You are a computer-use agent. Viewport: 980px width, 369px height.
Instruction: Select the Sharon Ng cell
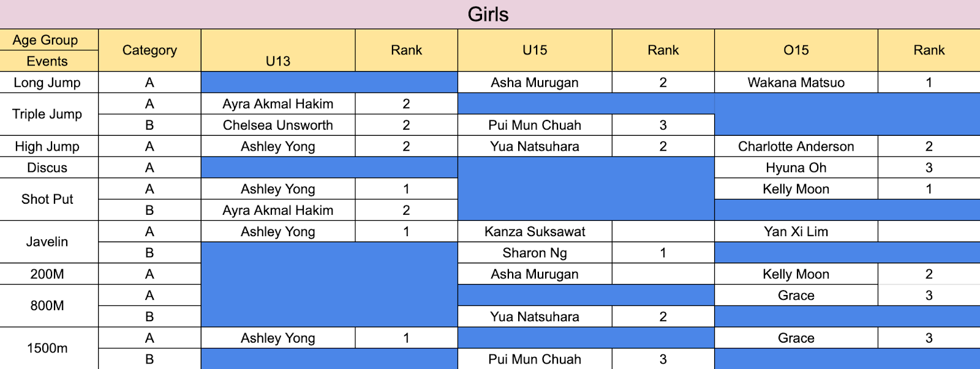click(535, 253)
